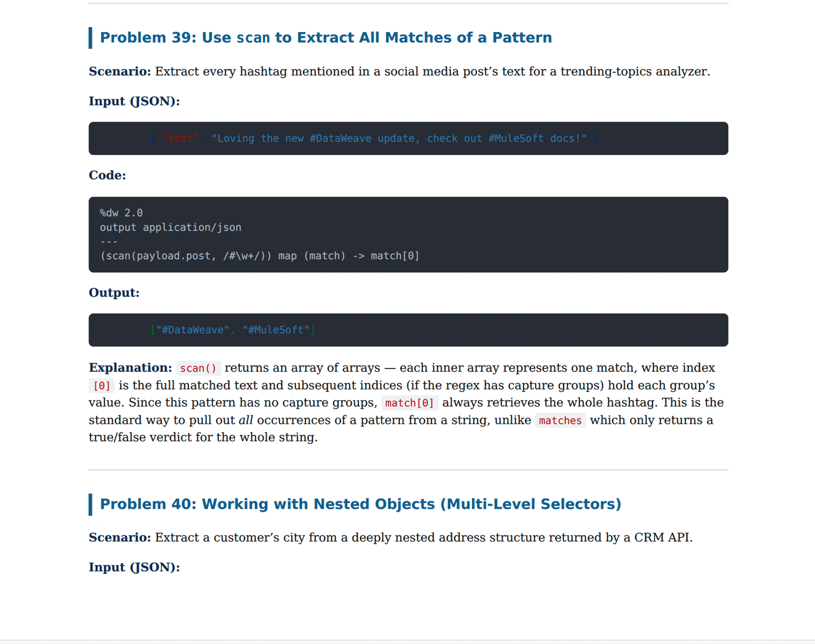Click the match[0] inline code snippet
815x644 pixels.
pos(410,403)
